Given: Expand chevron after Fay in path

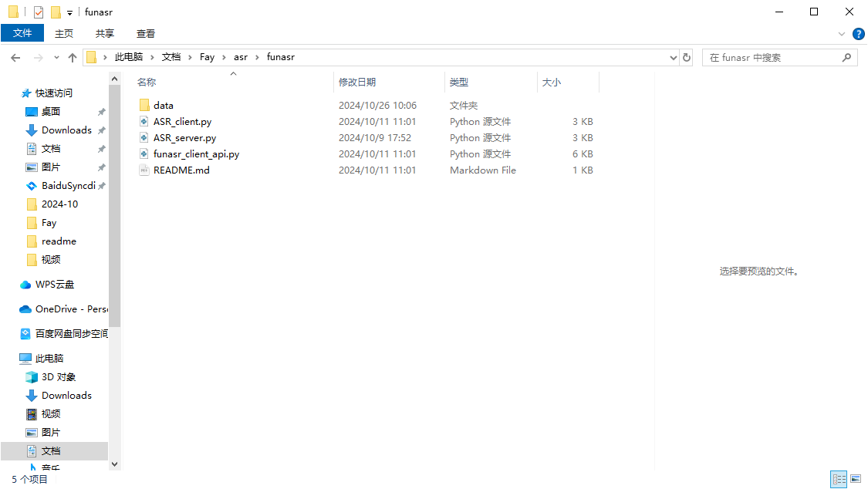Looking at the screenshot, I should 224,58.
